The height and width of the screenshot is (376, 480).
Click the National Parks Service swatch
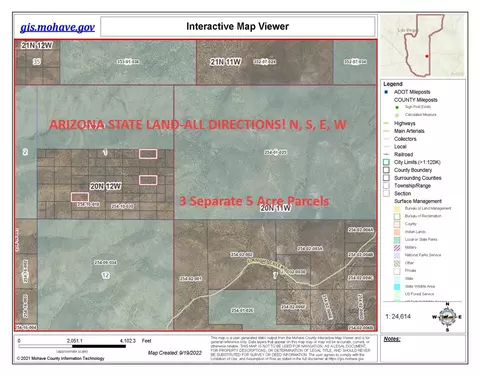[397, 255]
